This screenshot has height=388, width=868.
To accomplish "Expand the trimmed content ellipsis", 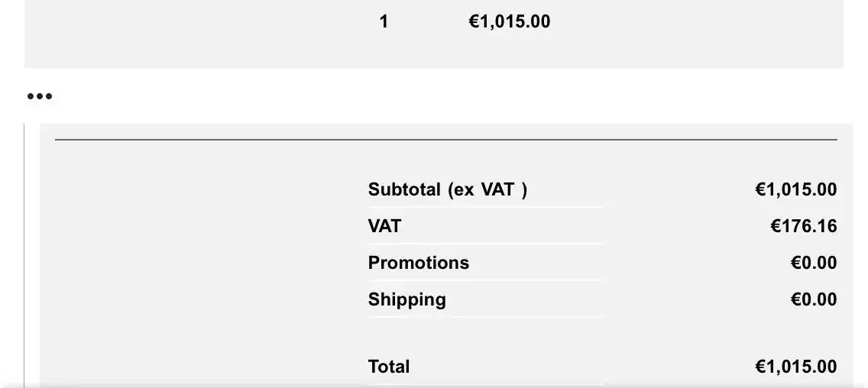I will pyautogui.click(x=40, y=96).
